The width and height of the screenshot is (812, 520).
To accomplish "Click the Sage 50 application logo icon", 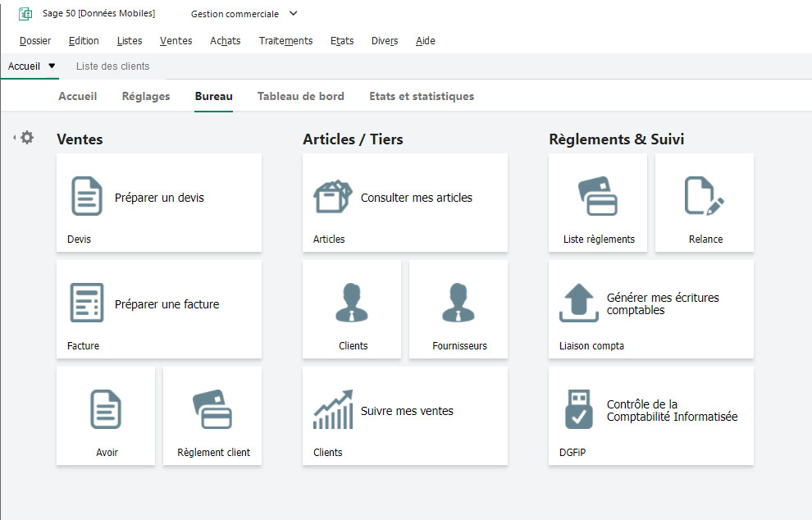I will pos(25,14).
